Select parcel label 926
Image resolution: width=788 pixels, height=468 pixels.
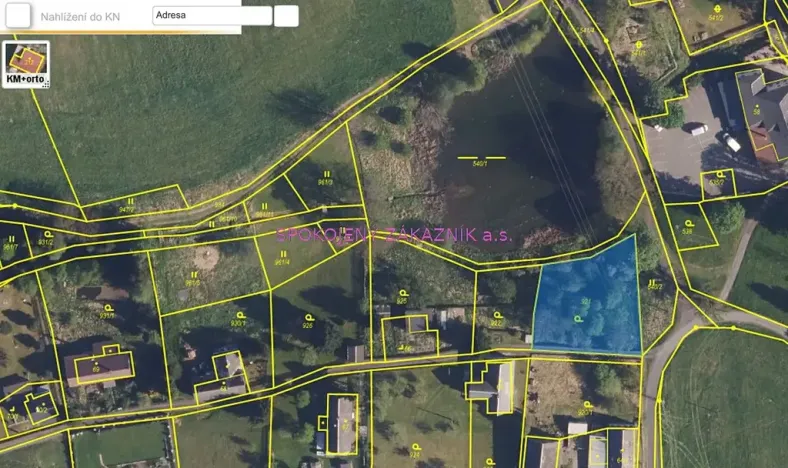click(308, 325)
